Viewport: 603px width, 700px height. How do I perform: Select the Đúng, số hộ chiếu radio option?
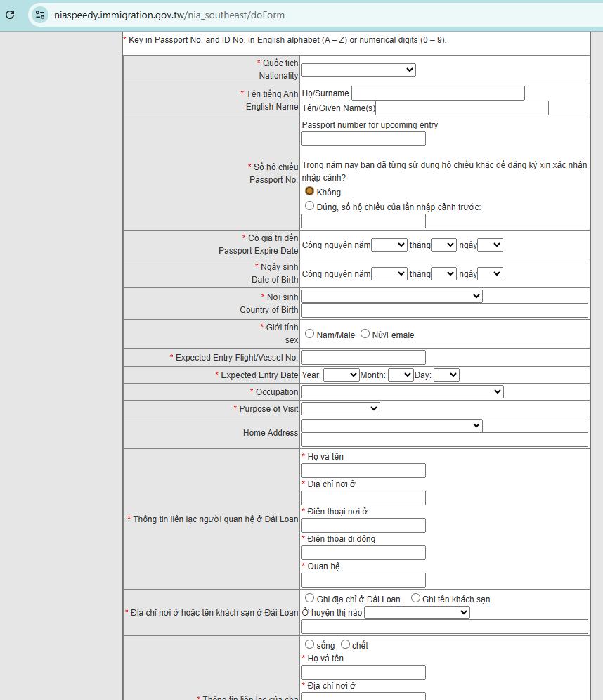309,205
